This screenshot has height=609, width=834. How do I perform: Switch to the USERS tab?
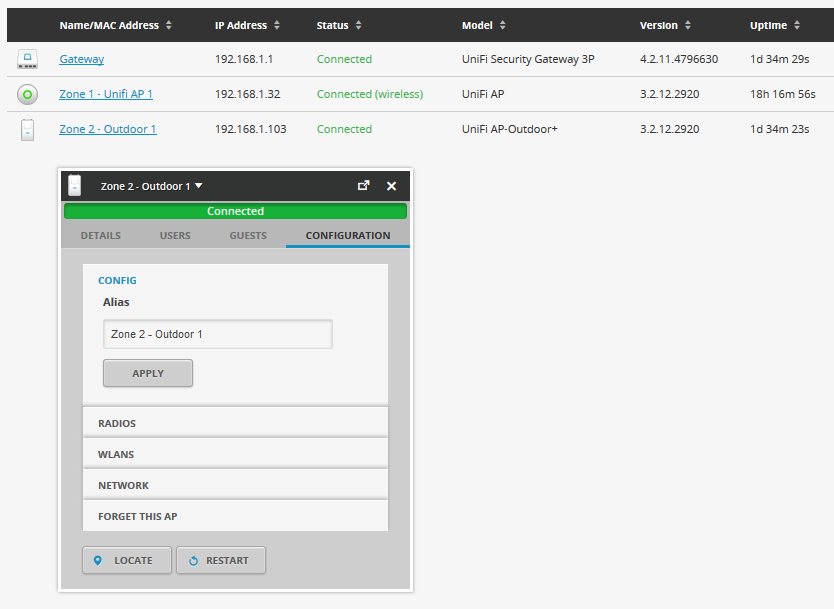coord(175,235)
